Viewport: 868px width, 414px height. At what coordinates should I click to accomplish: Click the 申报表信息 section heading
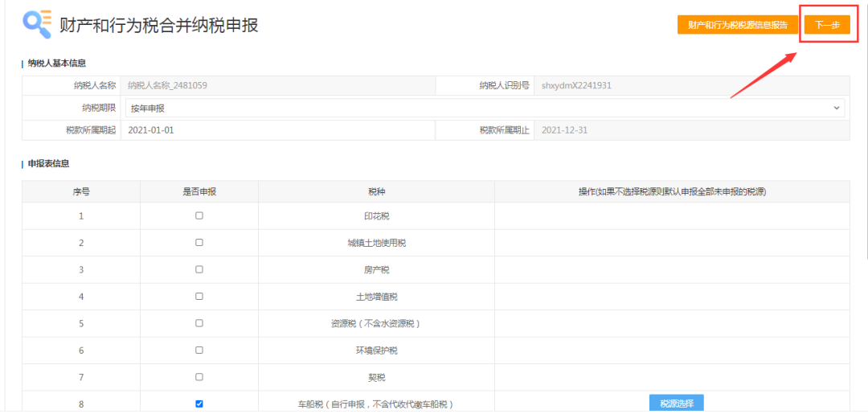click(49, 163)
